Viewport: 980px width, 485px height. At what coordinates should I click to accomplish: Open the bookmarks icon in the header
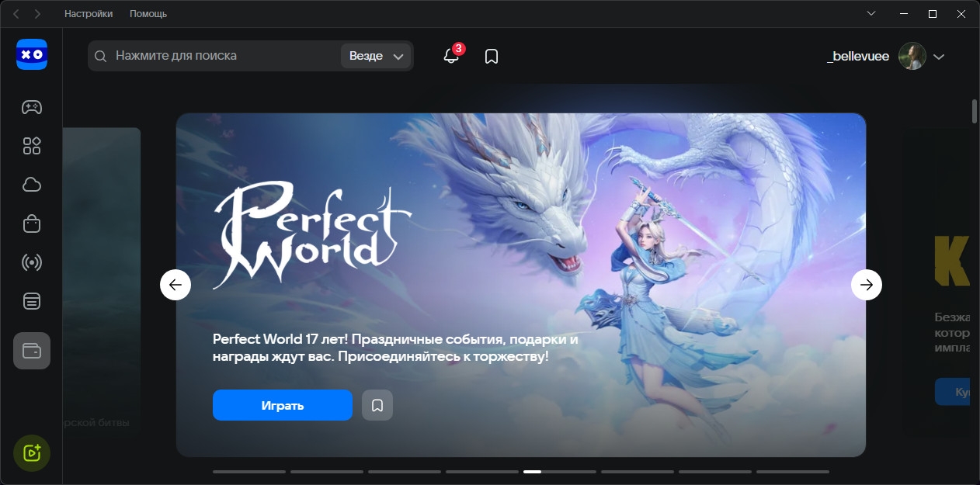pos(492,57)
